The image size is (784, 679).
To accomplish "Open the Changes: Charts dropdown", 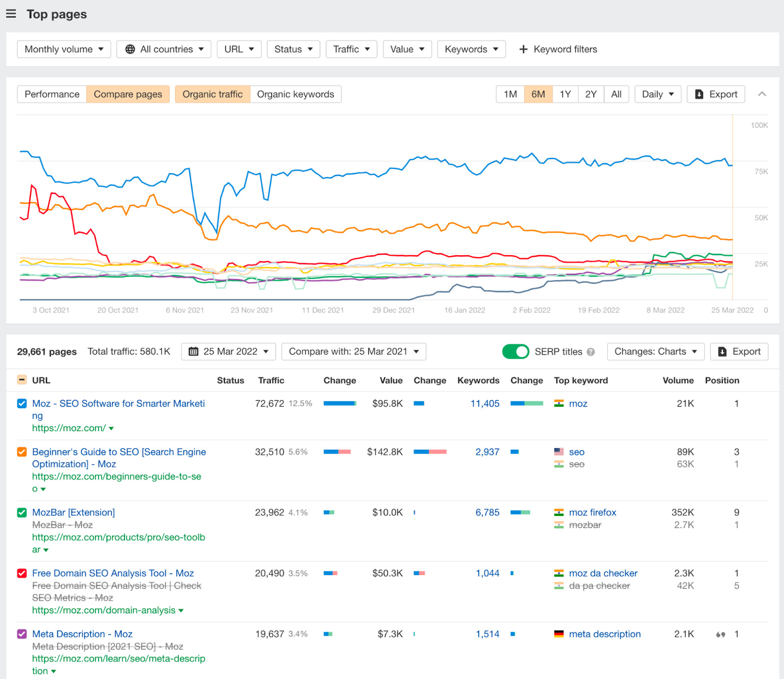I will click(x=655, y=351).
